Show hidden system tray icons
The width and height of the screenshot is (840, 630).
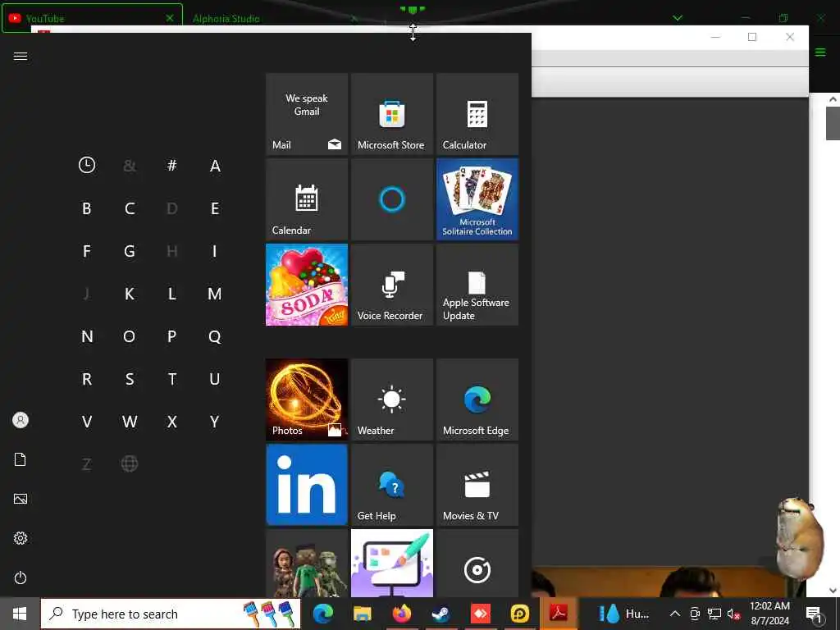click(x=675, y=614)
